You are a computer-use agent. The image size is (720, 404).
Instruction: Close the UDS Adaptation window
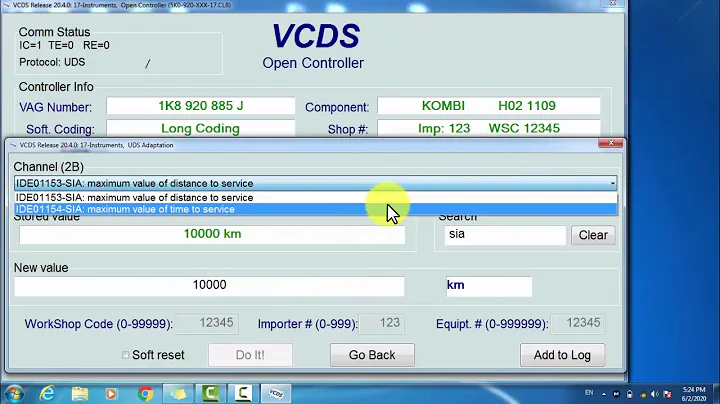(611, 143)
